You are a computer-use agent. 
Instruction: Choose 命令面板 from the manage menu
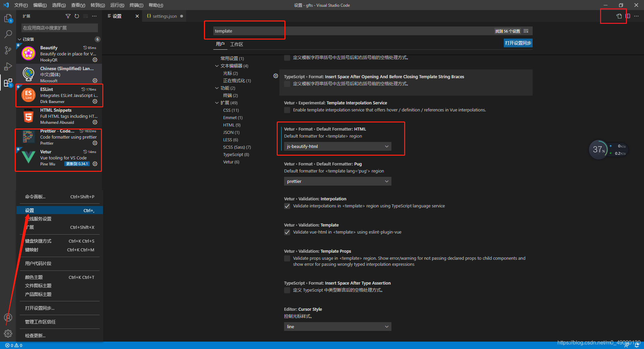60,197
